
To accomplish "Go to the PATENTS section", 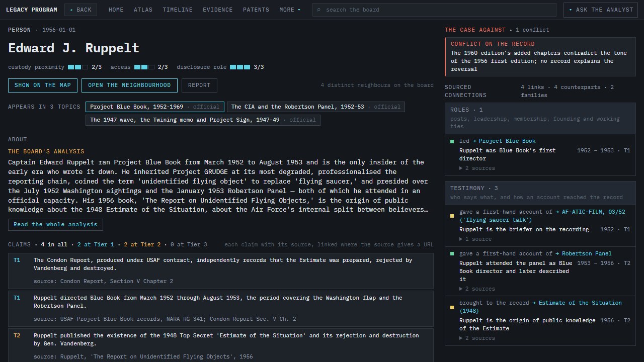I will [256, 10].
